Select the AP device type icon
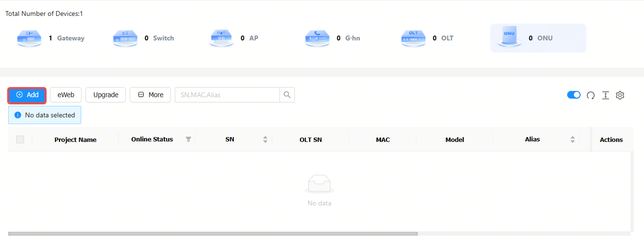Viewport: 644px width, 241px height. [x=221, y=38]
